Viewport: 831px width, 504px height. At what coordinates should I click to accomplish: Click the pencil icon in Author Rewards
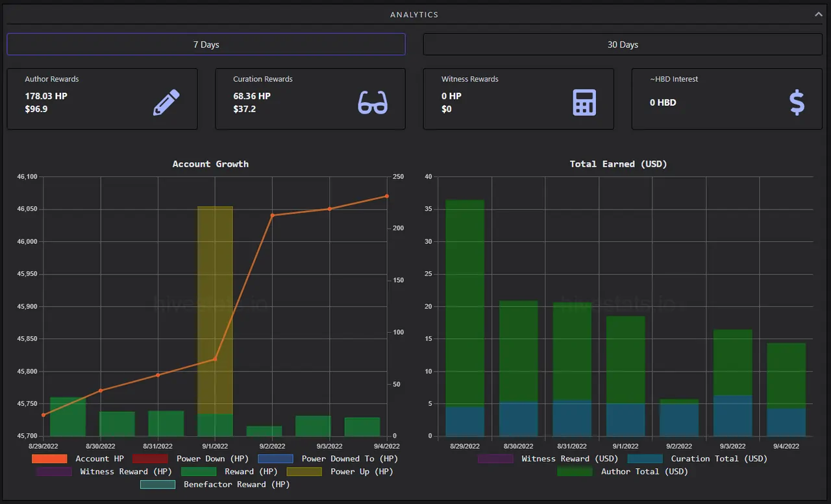166,102
